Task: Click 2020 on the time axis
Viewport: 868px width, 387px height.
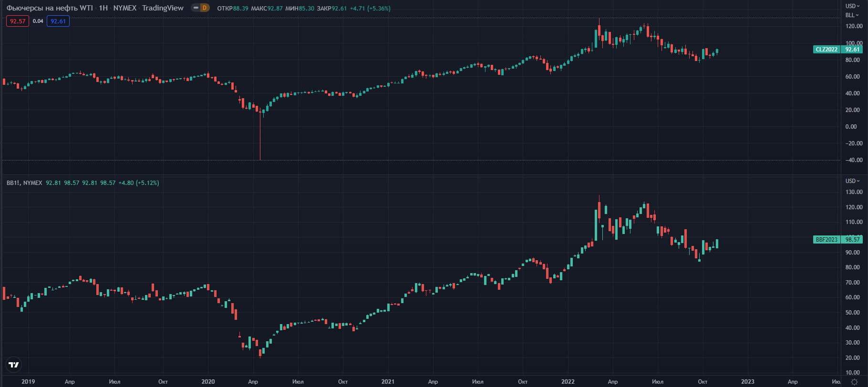Action: pos(208,381)
